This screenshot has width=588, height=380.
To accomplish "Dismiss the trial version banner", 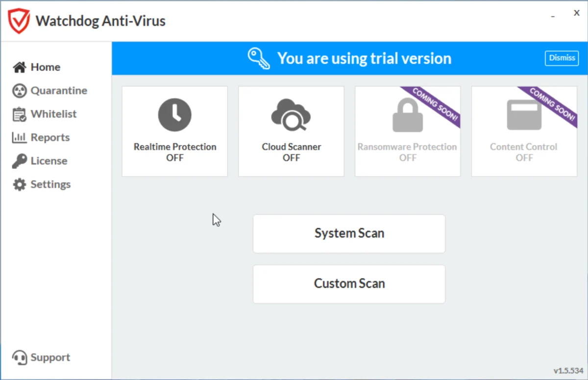I will (562, 58).
